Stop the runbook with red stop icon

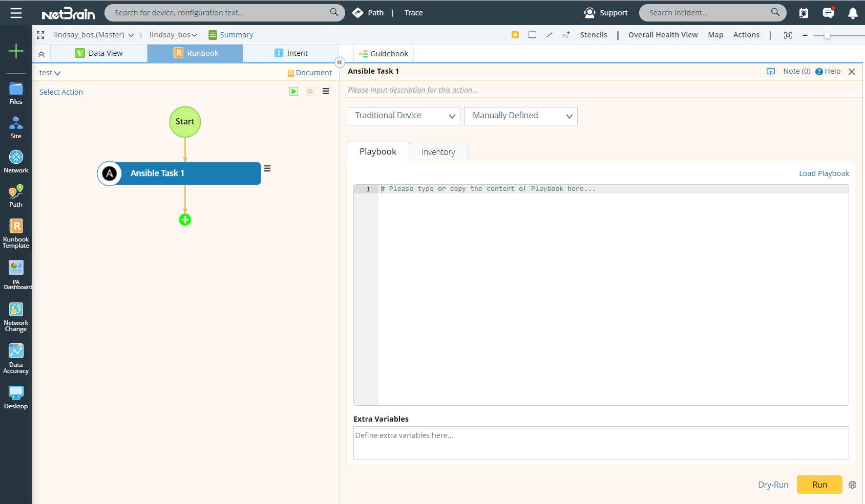click(310, 91)
